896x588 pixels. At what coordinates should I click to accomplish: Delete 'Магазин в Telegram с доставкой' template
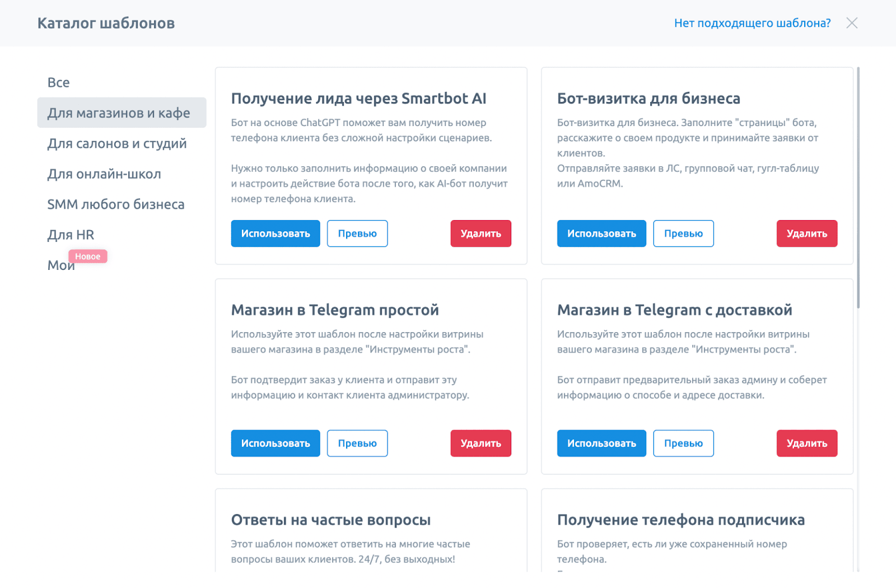pyautogui.click(x=807, y=444)
